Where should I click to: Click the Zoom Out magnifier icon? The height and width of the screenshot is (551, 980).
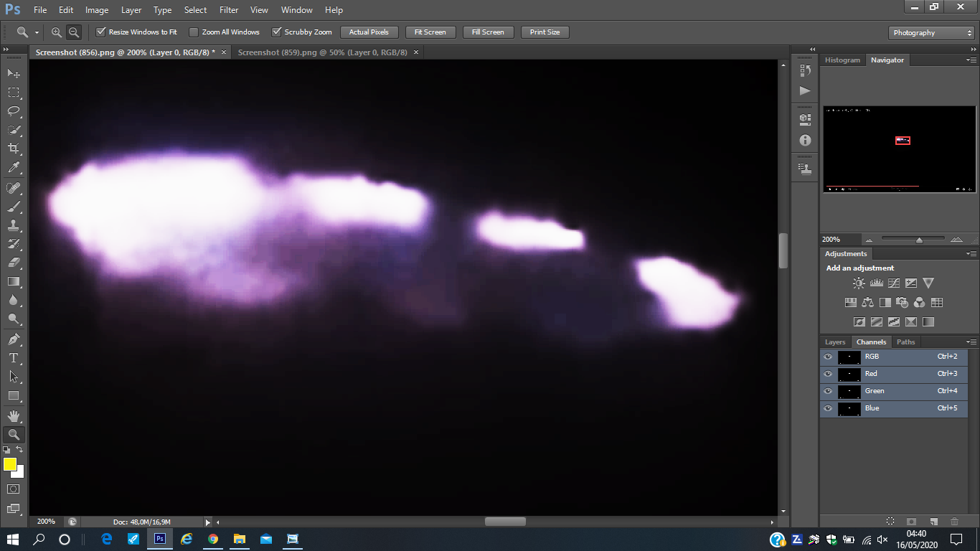click(73, 32)
